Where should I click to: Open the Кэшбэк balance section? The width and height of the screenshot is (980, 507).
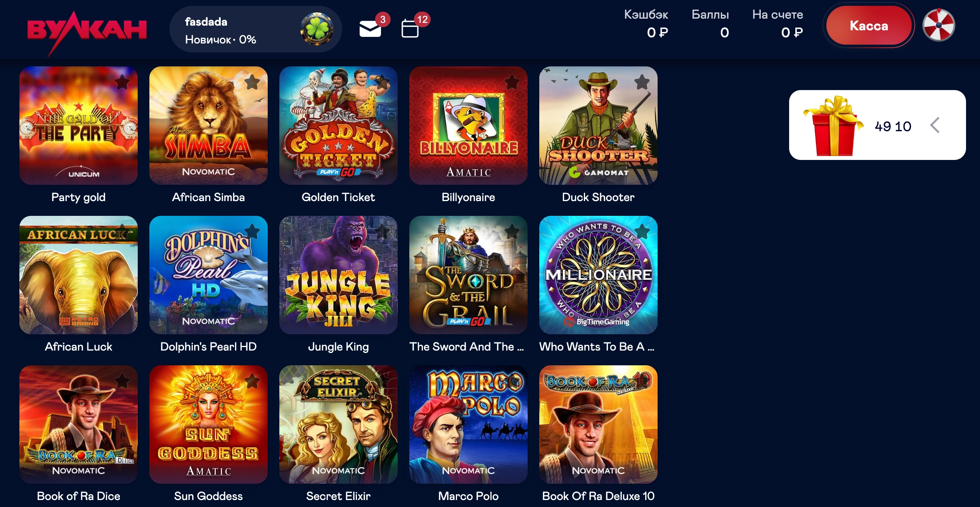coord(646,24)
